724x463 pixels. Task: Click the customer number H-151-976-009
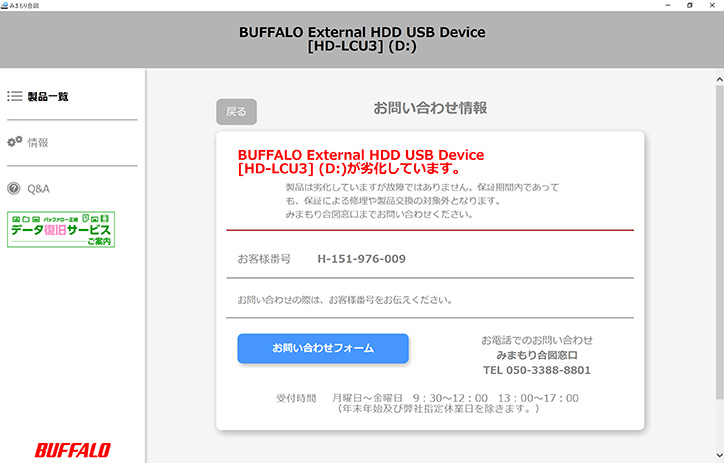coord(361,259)
